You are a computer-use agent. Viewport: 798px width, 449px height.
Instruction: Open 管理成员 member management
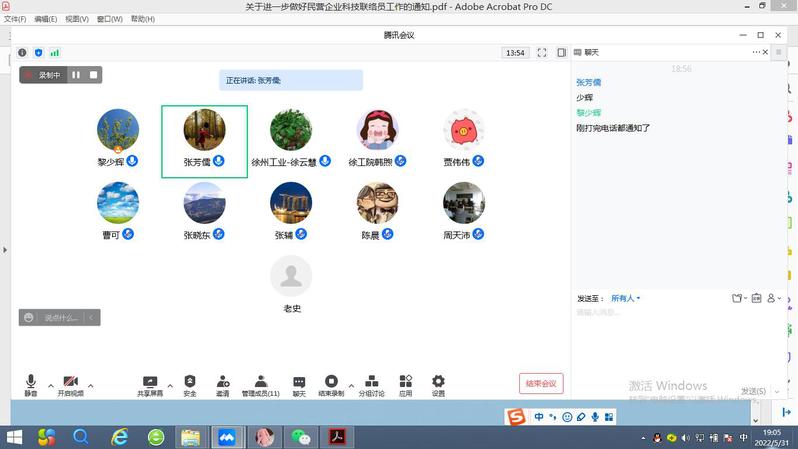click(x=260, y=385)
